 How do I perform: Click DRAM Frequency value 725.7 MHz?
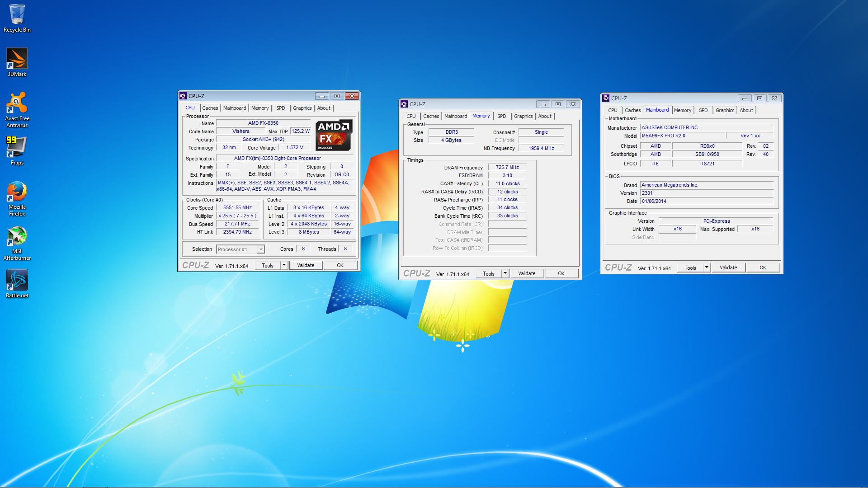[507, 167]
